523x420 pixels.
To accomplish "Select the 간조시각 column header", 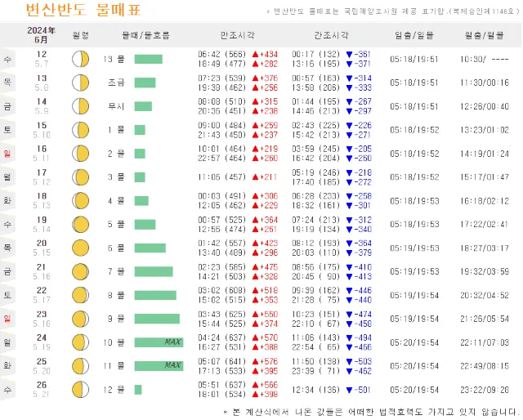I will tap(330, 35).
